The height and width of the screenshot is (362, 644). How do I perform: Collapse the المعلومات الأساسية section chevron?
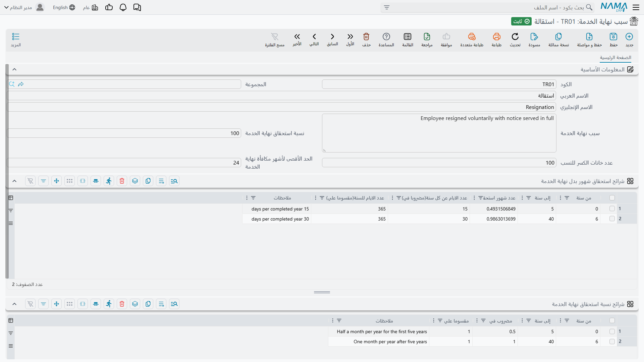tap(14, 69)
